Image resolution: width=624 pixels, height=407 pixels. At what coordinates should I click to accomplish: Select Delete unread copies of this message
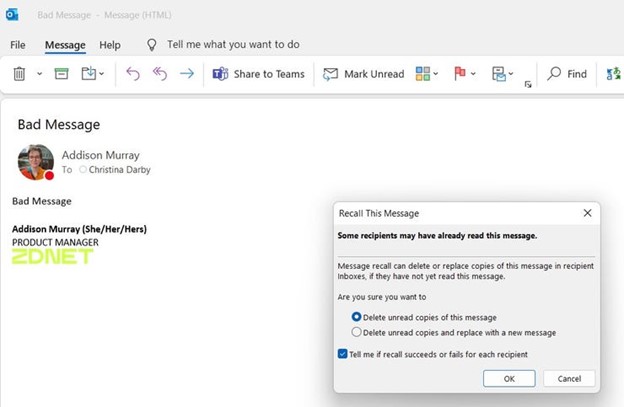356,317
